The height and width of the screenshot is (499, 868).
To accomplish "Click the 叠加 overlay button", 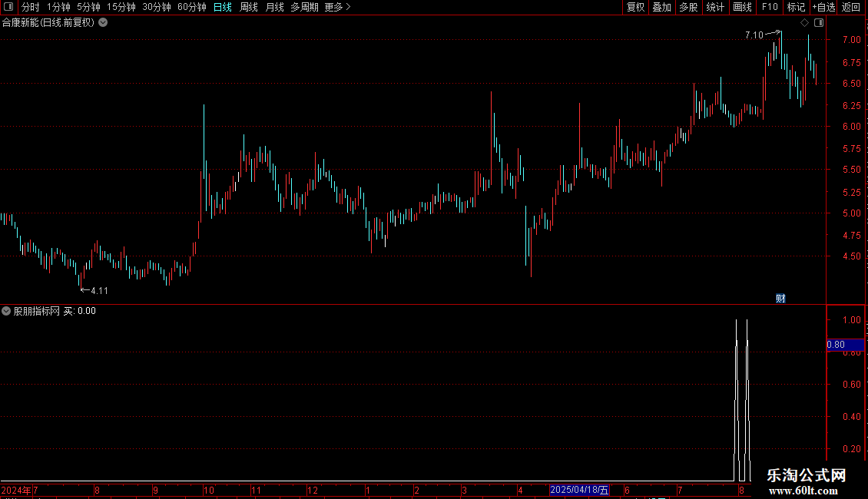I will (x=661, y=7).
